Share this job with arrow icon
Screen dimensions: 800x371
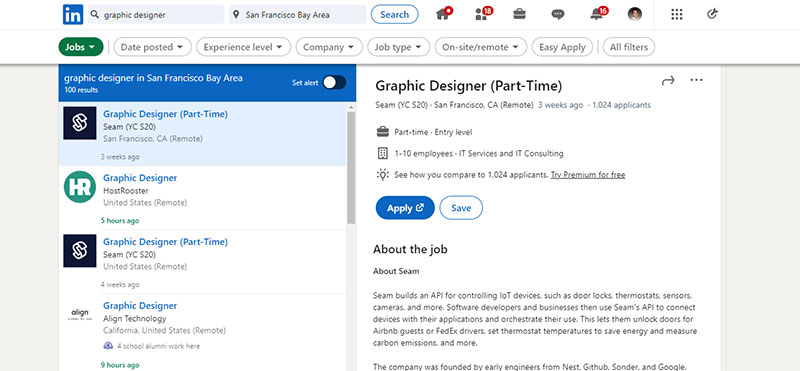(668, 80)
